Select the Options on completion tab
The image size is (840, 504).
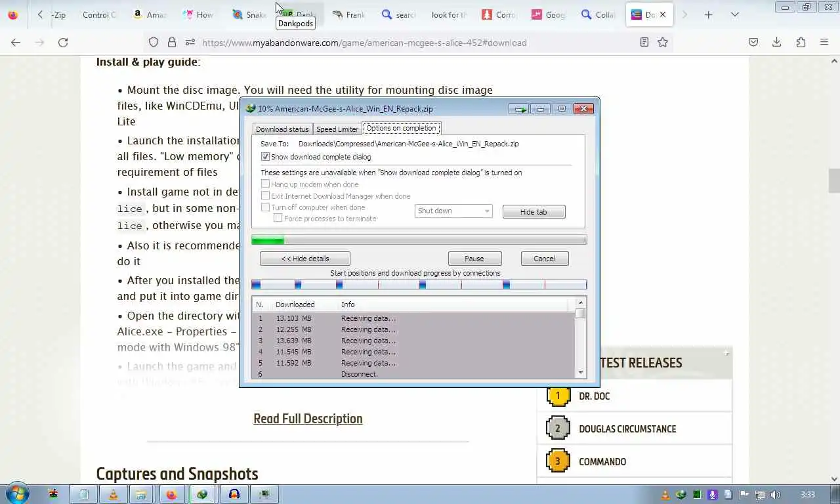(401, 128)
